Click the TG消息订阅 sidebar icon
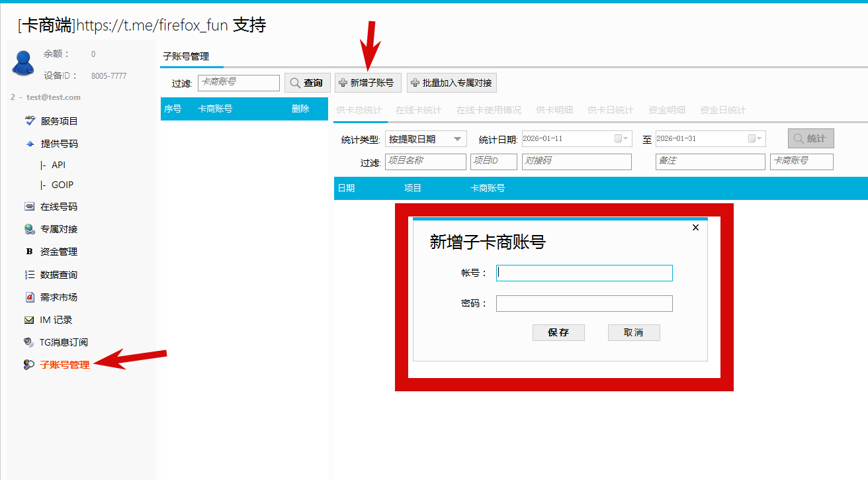The image size is (868, 480). tap(29, 342)
